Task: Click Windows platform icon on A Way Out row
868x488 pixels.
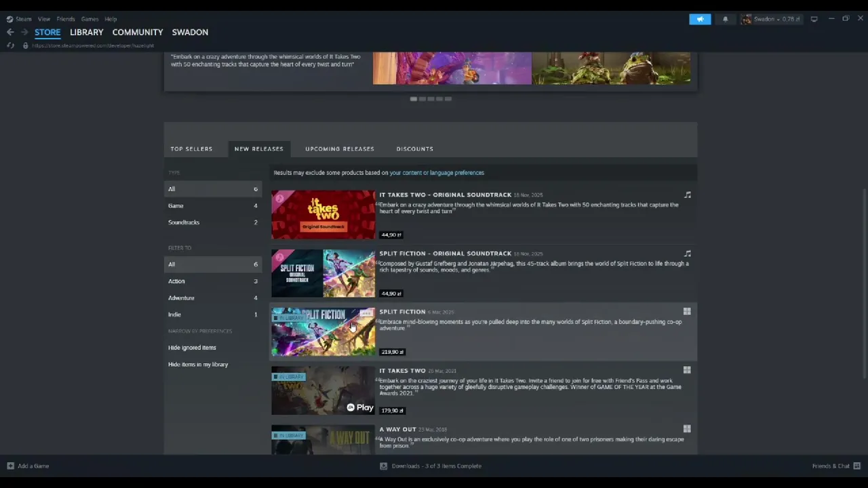Action: coord(687,429)
